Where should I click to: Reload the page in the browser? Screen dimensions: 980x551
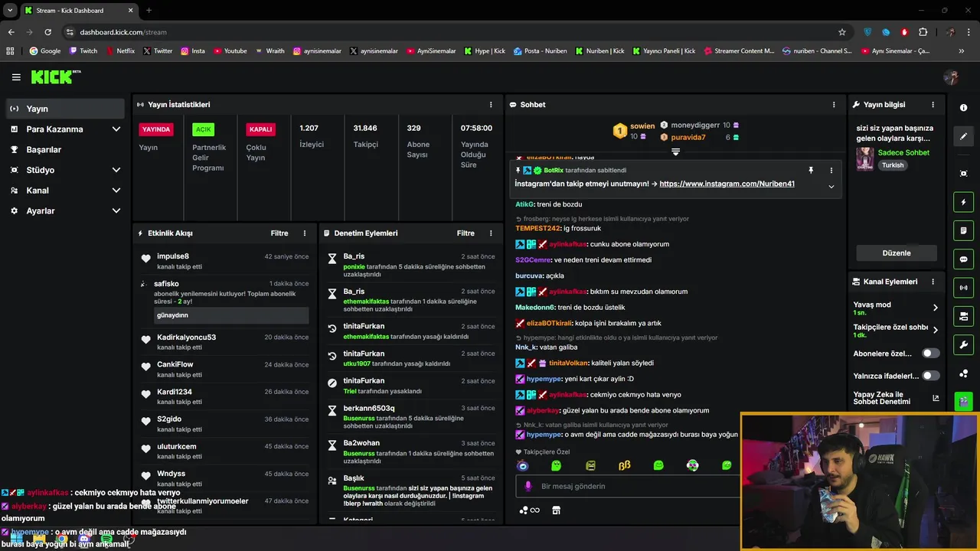[47, 32]
